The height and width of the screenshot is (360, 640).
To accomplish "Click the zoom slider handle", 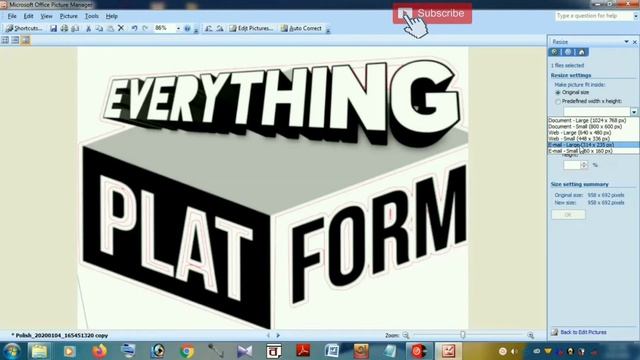I will [x=462, y=335].
